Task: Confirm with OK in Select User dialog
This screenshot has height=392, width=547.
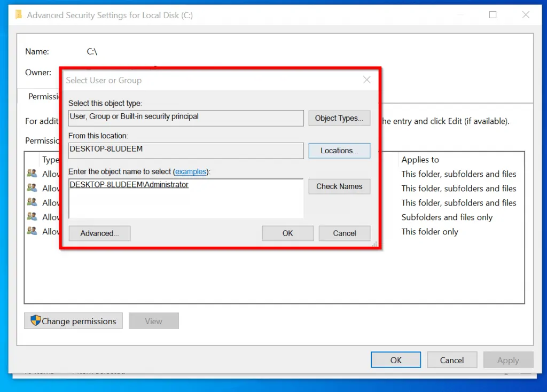Action: [x=287, y=233]
